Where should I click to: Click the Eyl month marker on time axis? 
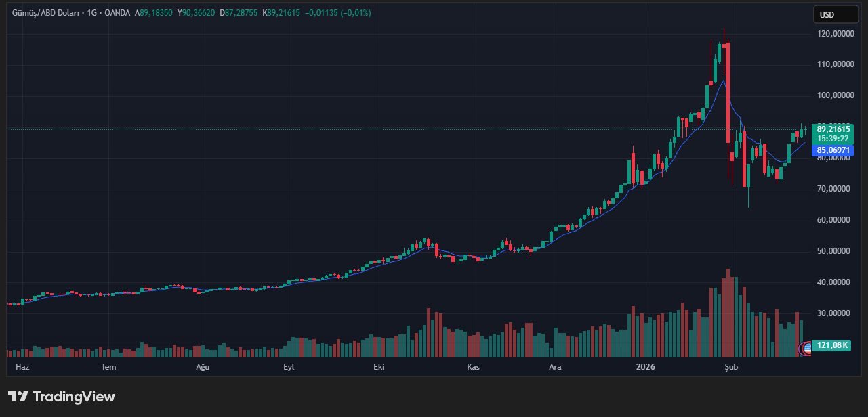(x=289, y=367)
